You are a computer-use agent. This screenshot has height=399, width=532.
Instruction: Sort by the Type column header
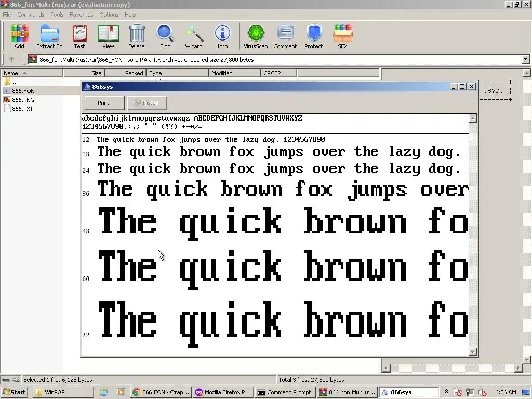pos(178,73)
